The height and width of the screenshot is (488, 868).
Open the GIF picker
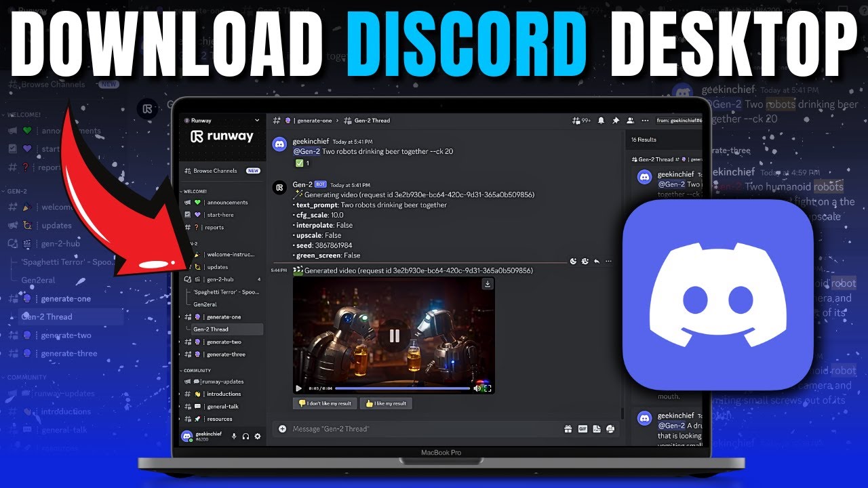pyautogui.click(x=582, y=428)
